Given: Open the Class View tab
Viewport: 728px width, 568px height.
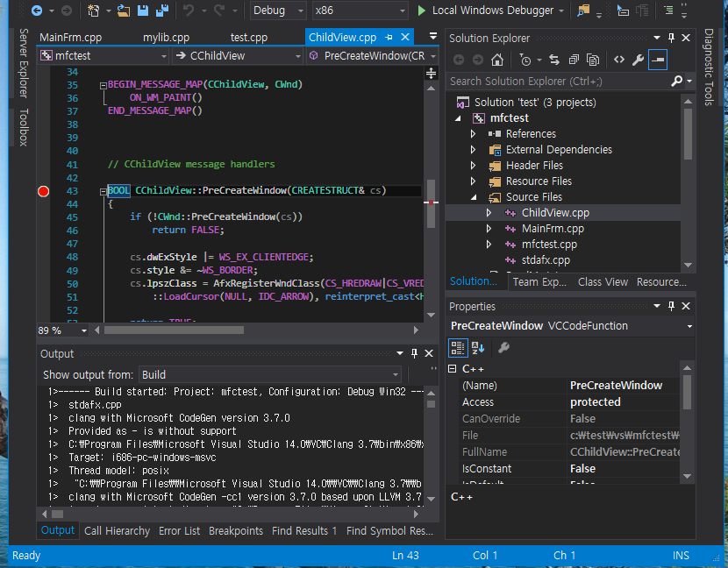Looking at the screenshot, I should click(x=603, y=281).
